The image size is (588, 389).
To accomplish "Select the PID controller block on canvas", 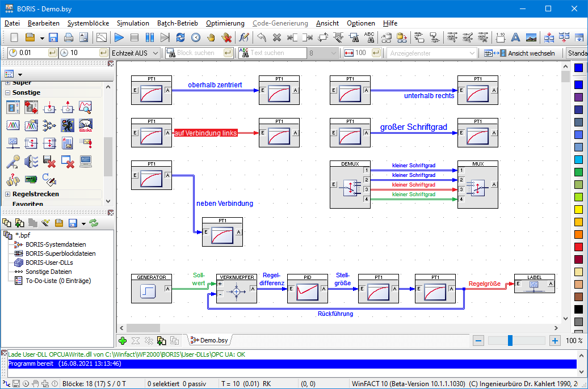I will (308, 289).
